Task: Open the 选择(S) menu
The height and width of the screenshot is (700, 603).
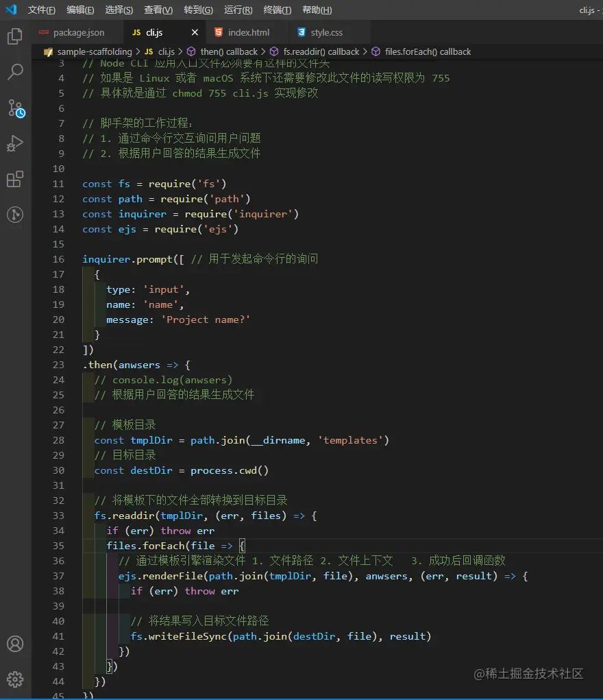Action: click(x=119, y=10)
